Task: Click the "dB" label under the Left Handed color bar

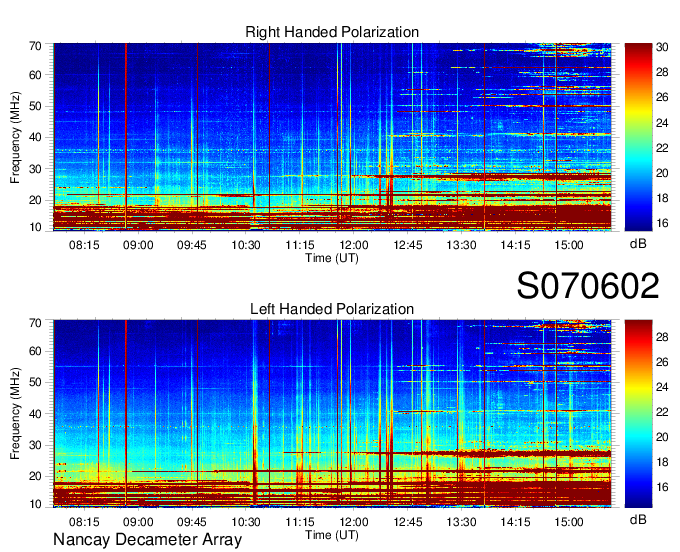Action: click(638, 519)
